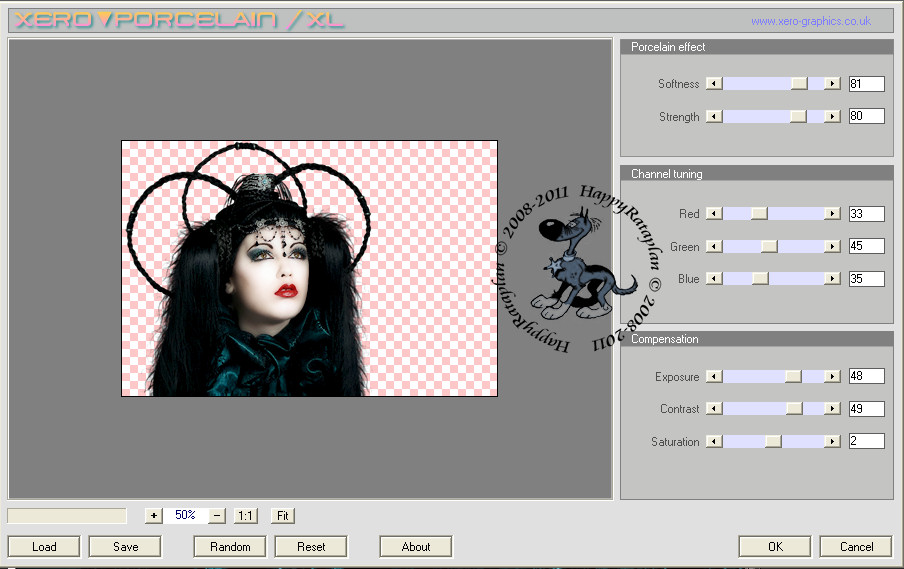
Task: Click the Contrast value field 49
Action: click(x=867, y=409)
